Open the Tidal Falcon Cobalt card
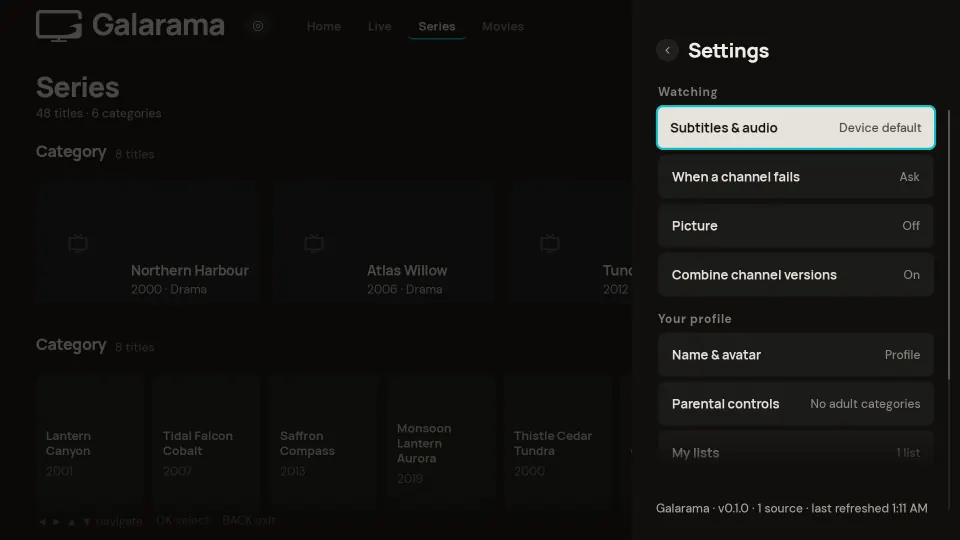This screenshot has width=960, height=540. tap(206, 442)
